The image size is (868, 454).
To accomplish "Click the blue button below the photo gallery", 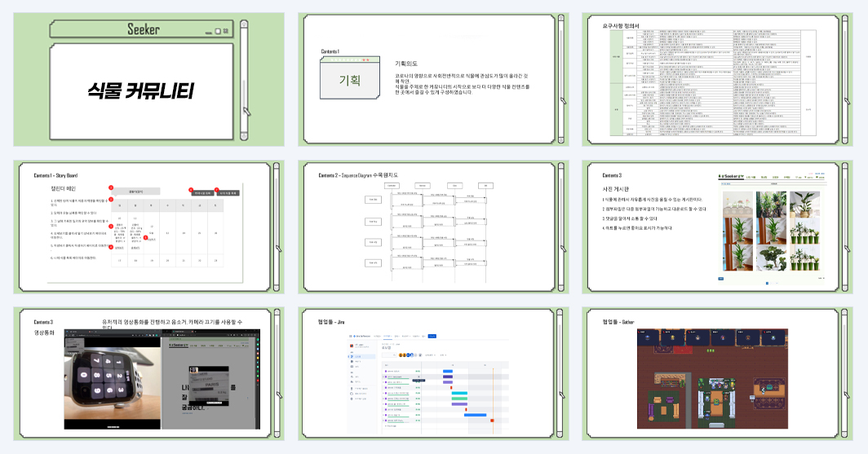I will [721, 279].
